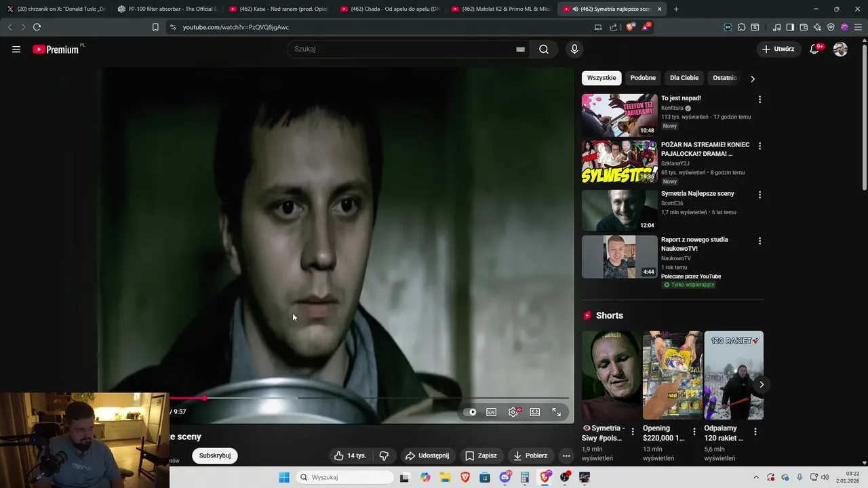Click the Udostępnij share button
Screen dimensions: 868x488
click(427, 455)
